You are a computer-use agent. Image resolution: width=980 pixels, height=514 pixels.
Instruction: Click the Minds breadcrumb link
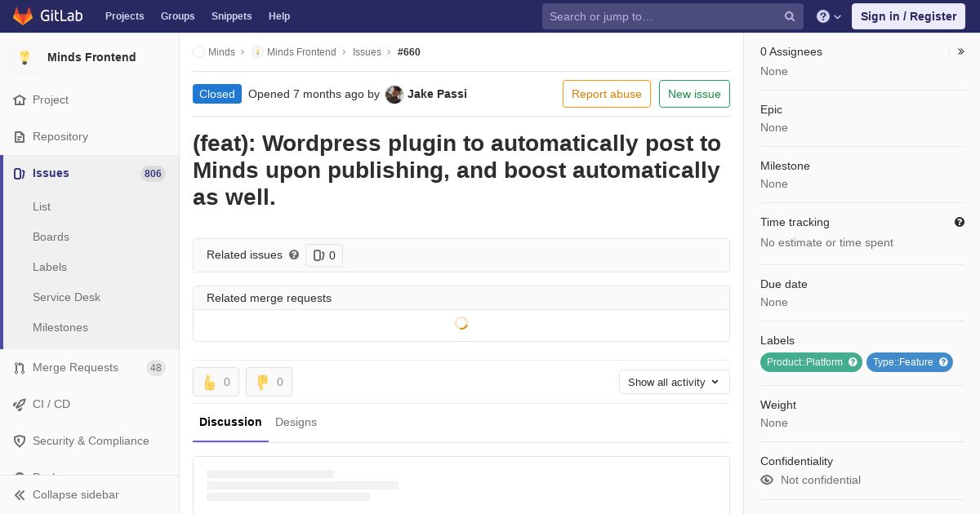(x=221, y=52)
